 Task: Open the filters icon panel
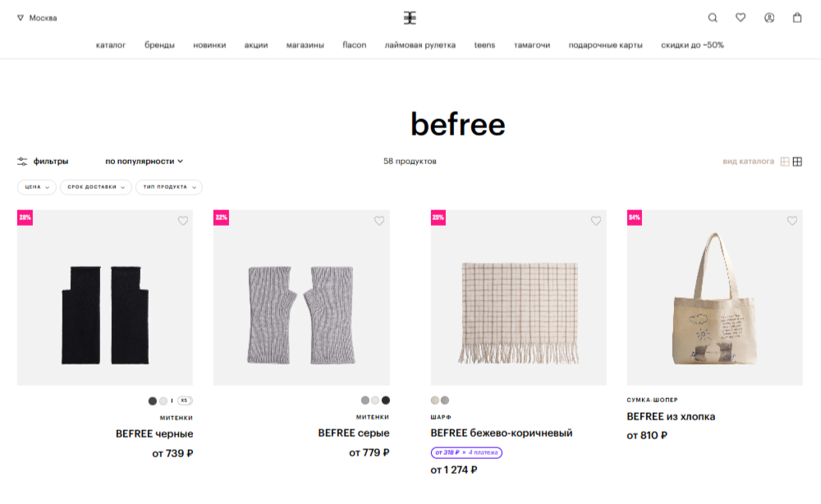pyautogui.click(x=22, y=162)
